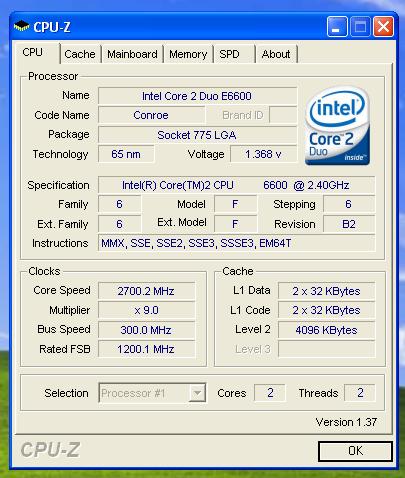Screen dimensions: 405x478
Task: Click the OK button
Action: (355, 451)
